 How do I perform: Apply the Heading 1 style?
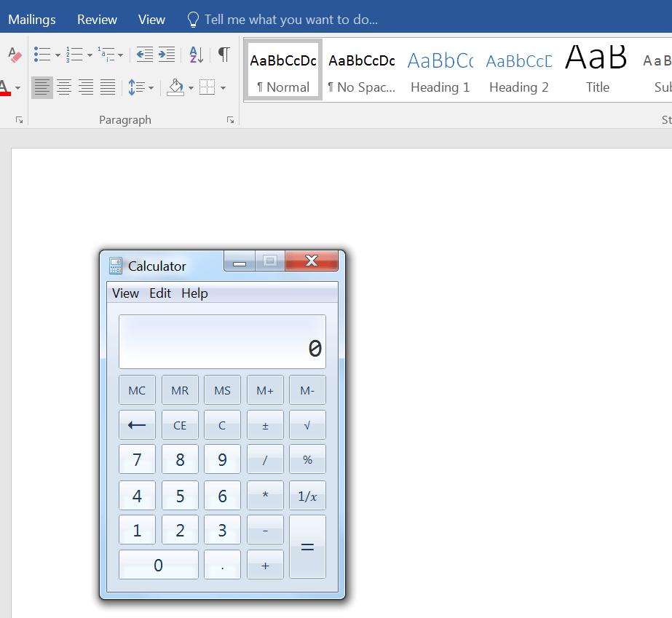440,70
